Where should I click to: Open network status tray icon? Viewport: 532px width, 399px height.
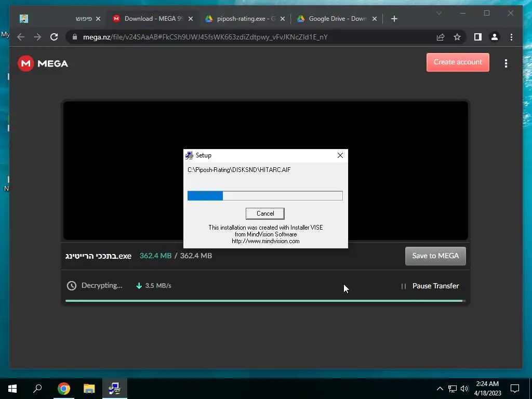[x=453, y=389]
